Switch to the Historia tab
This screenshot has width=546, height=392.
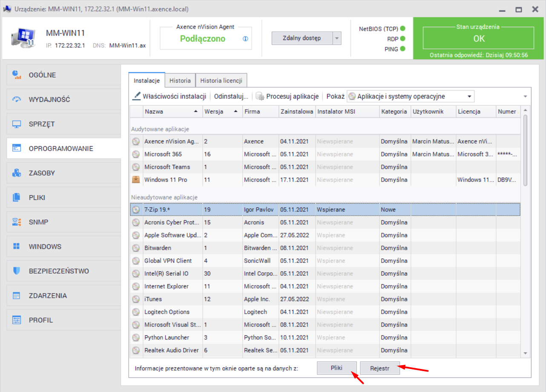180,81
